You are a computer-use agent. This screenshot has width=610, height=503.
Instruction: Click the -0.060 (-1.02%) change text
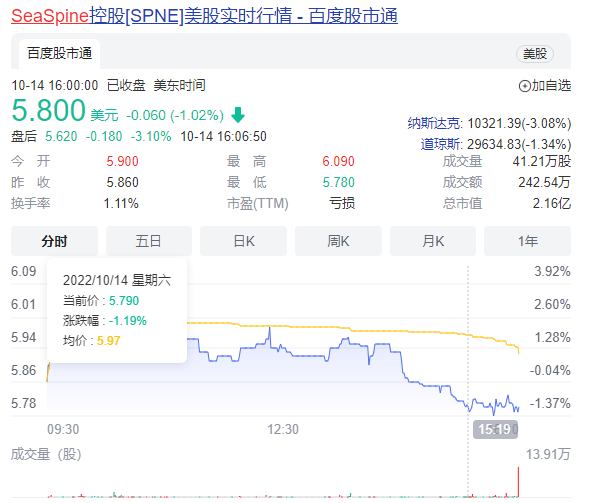[175, 116]
